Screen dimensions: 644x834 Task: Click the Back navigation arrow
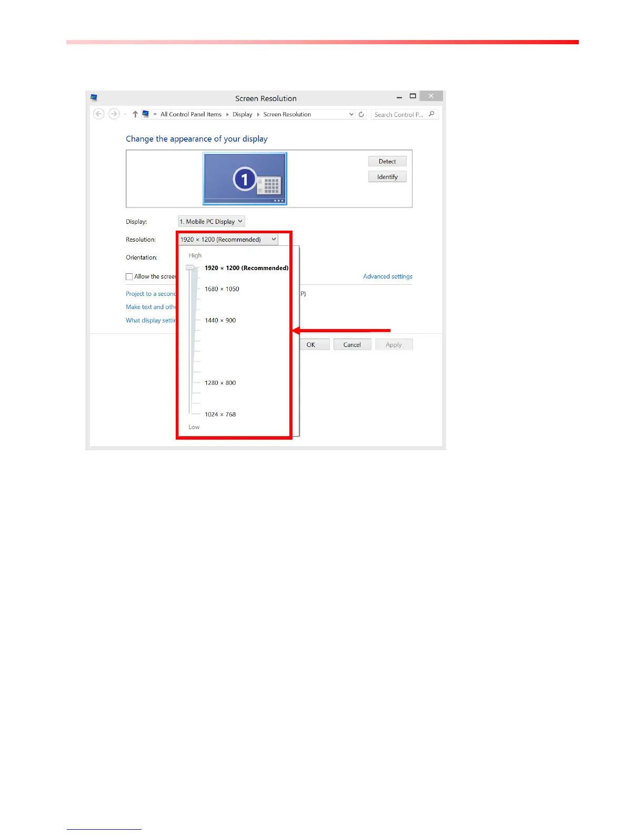click(x=98, y=114)
